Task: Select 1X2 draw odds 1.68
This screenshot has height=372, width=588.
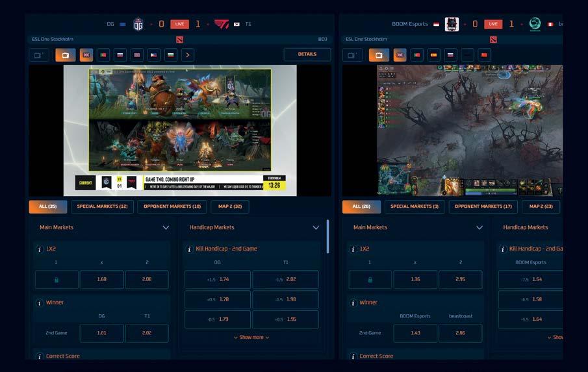Action: [101, 279]
